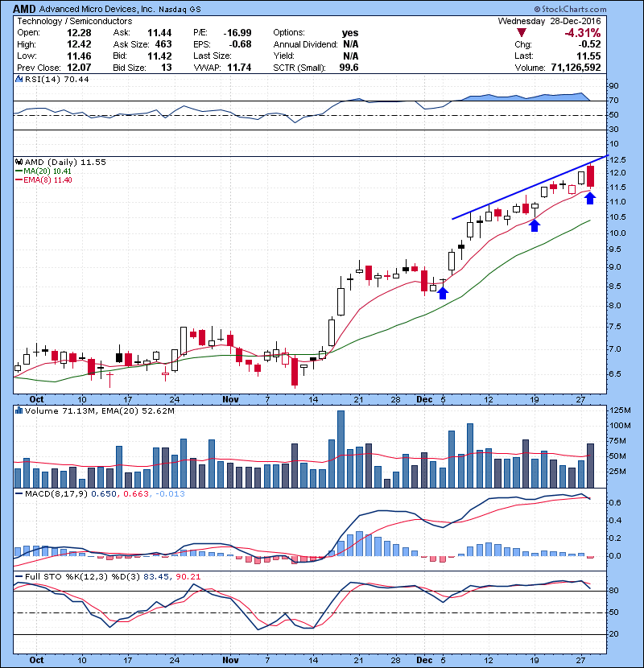The height and width of the screenshot is (668, 644).
Task: Click the Annual Dividend N/A value
Action: click(351, 44)
